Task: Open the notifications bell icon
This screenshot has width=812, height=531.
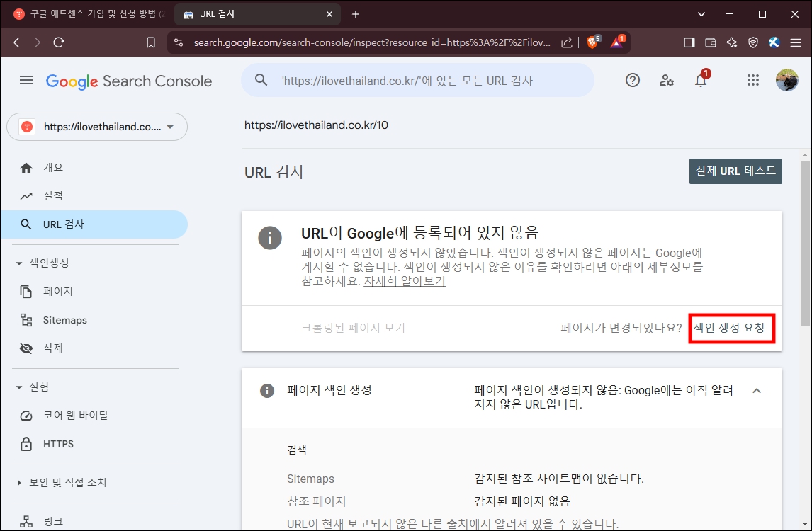Action: point(701,80)
